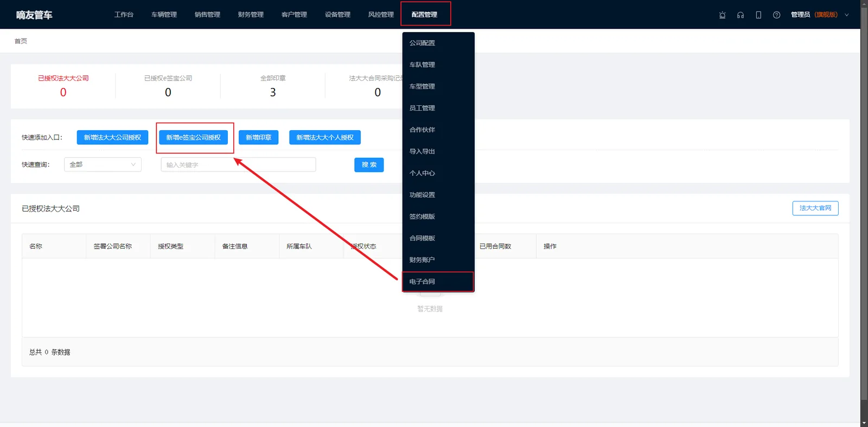The height and width of the screenshot is (427, 868).
Task: Expand the 管理员 account dropdown arrow
Action: [x=846, y=15]
